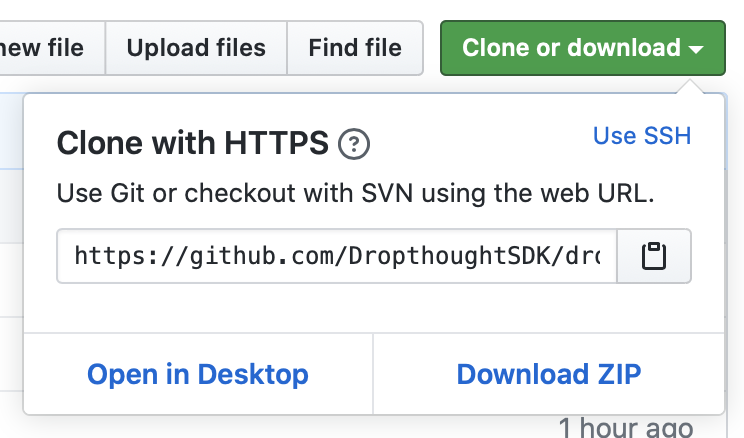
Task: Focus the HTTPS clone URL field
Action: point(337,257)
